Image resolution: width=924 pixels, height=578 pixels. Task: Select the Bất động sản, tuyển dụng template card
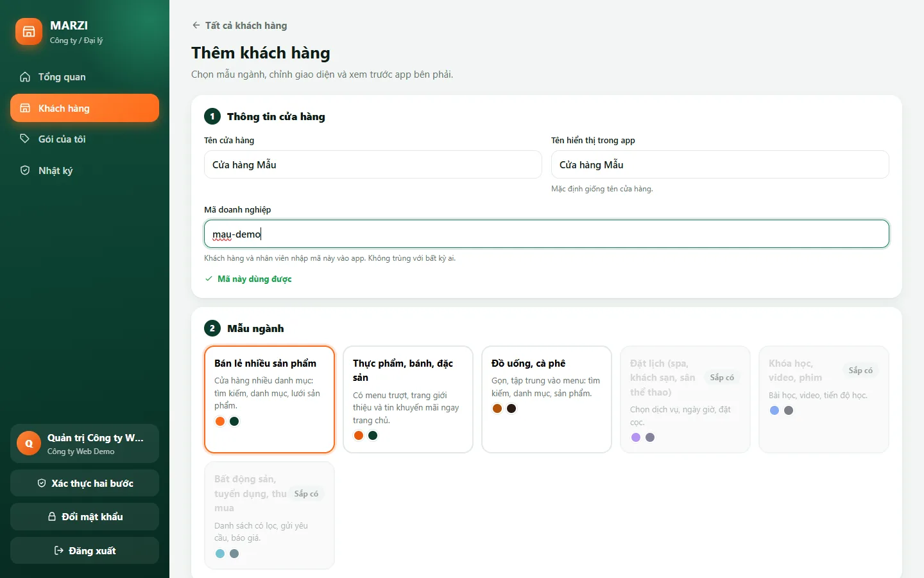pos(269,516)
